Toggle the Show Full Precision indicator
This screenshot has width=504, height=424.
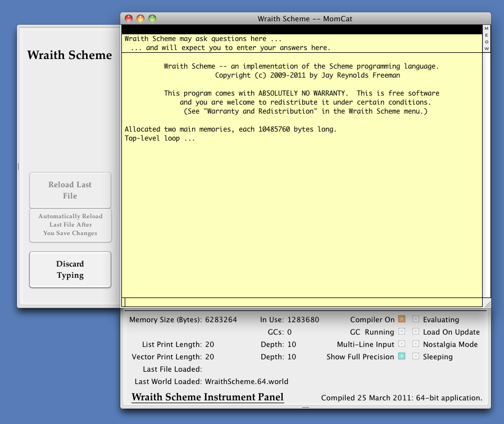(402, 357)
